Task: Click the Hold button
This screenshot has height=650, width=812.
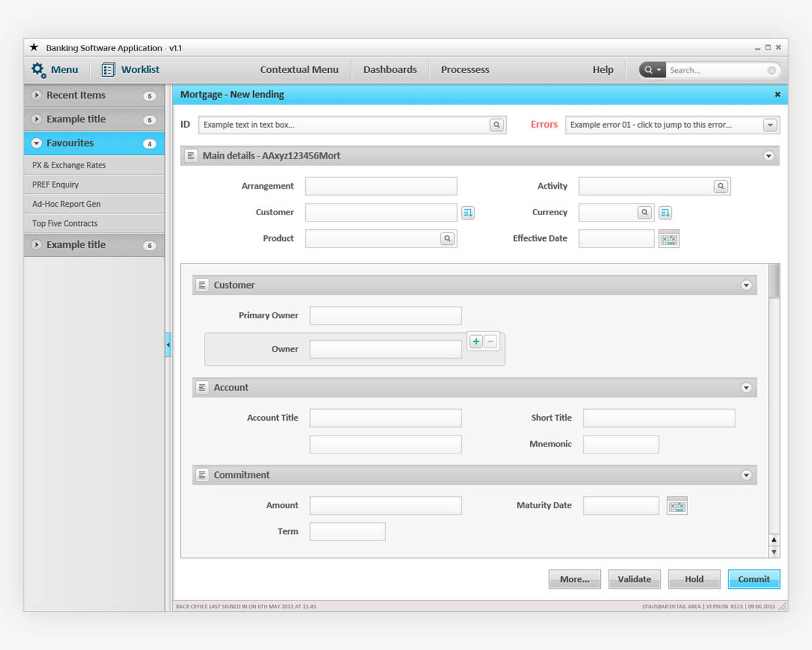Action: click(694, 579)
